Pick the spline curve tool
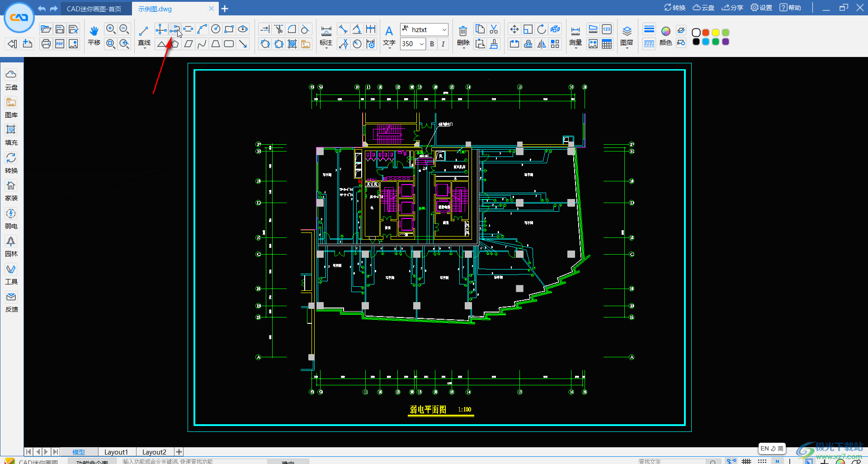The width and height of the screenshot is (868, 464). [x=202, y=44]
